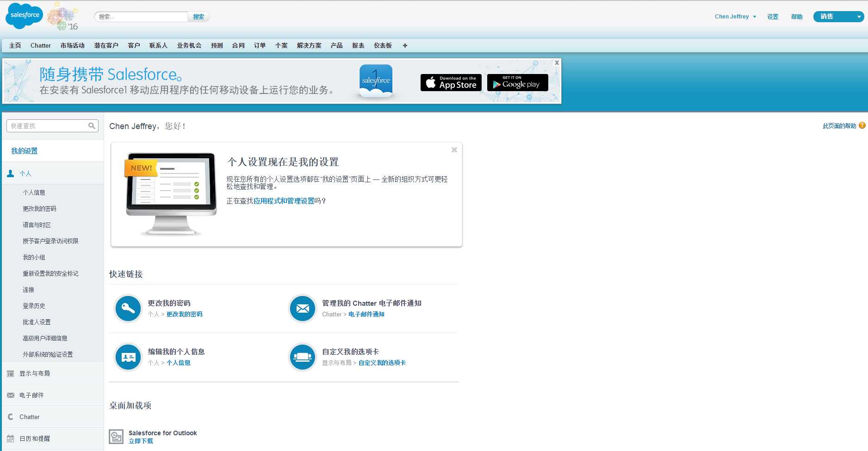Focus the 快速查找 quick find box
This screenshot has height=451, width=868.
[x=52, y=126]
